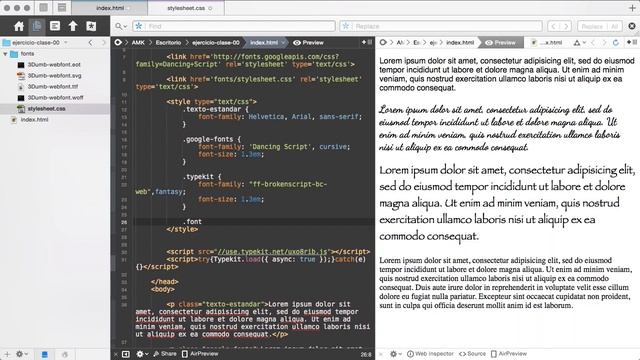
Task: Click the editor footer panel toggle icon
Action: [x=126, y=354]
